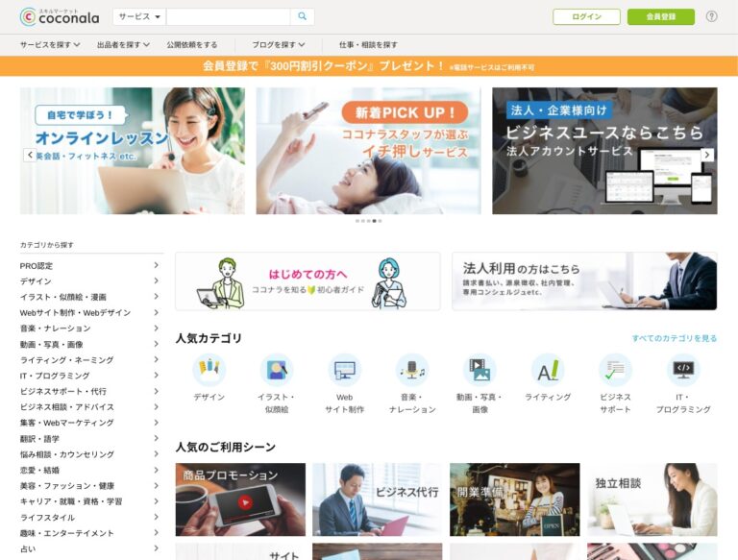Expand デザイン sidebar category chevron
This screenshot has height=560, width=738.
click(157, 280)
